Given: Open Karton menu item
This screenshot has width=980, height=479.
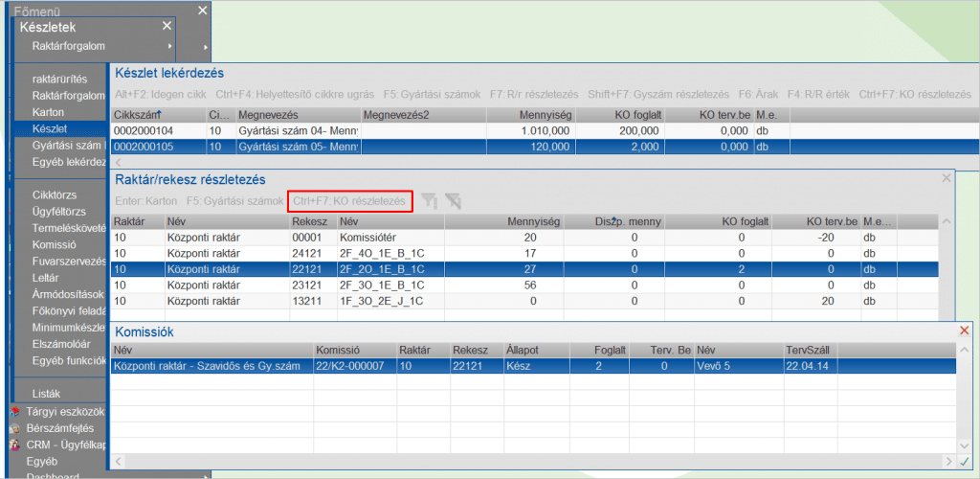Looking at the screenshot, I should (48, 112).
